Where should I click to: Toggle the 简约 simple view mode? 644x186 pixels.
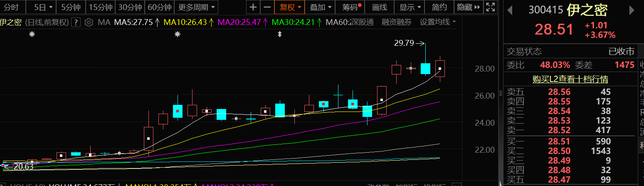[439, 7]
